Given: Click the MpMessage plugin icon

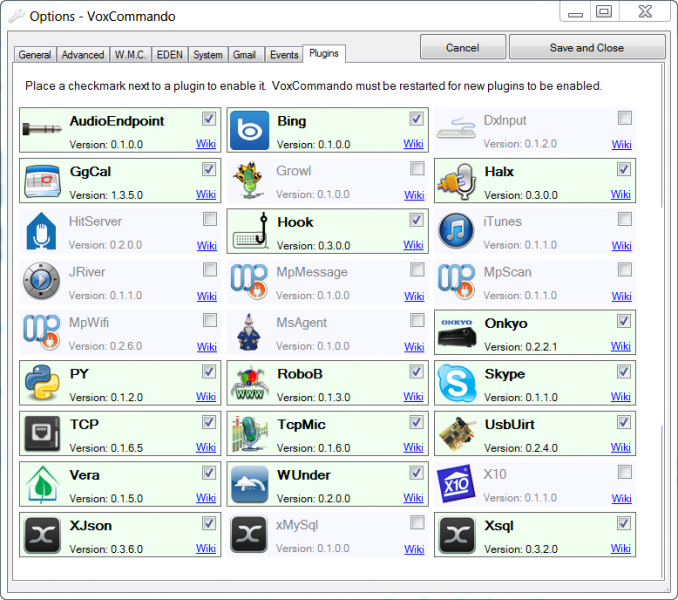Looking at the screenshot, I should coord(249,281).
